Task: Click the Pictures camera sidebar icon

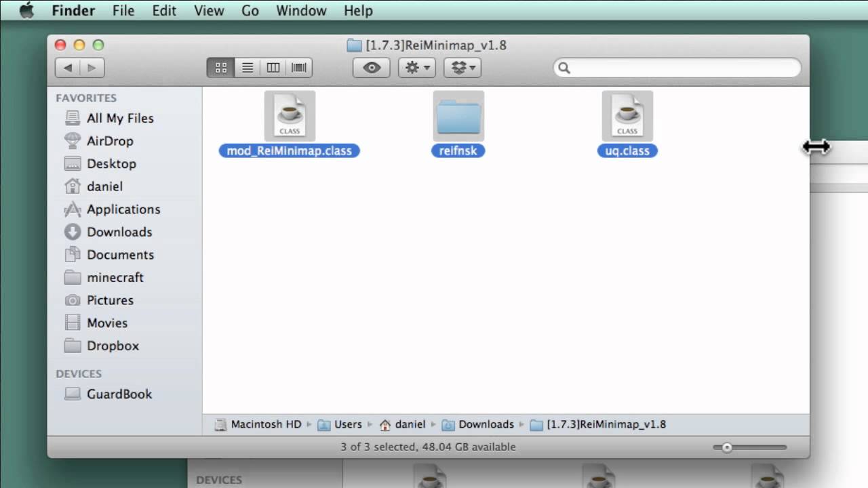Action: [x=73, y=300]
